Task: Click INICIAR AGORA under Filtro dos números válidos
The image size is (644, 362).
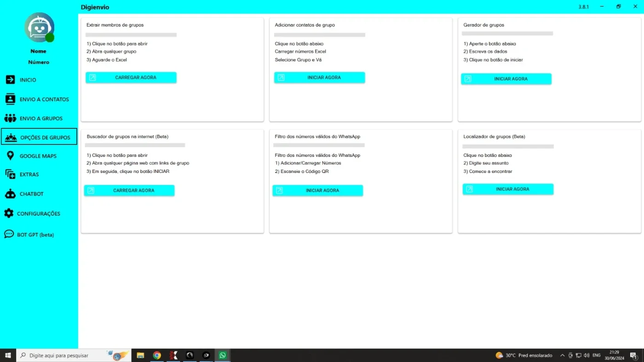Action: click(x=318, y=190)
